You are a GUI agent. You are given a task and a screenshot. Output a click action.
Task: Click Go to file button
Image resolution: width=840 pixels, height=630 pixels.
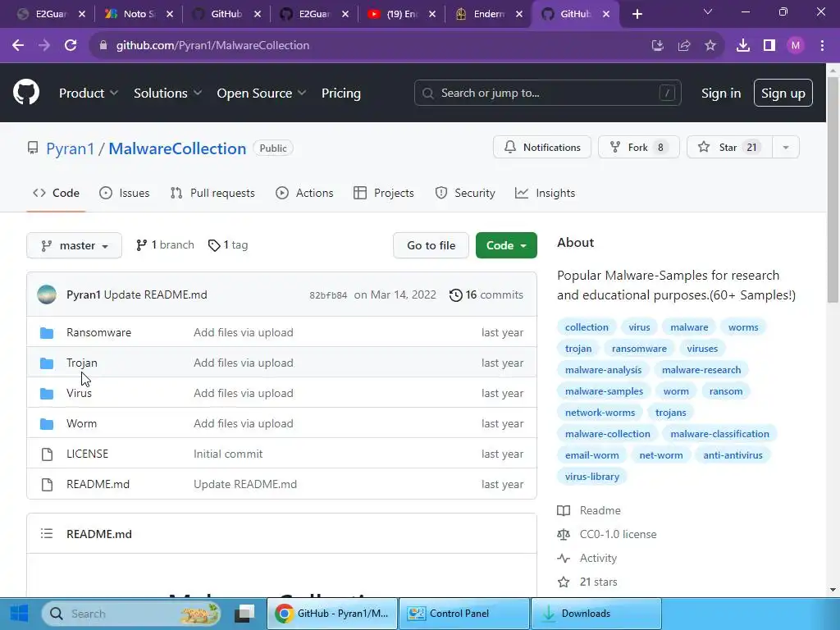431,245
